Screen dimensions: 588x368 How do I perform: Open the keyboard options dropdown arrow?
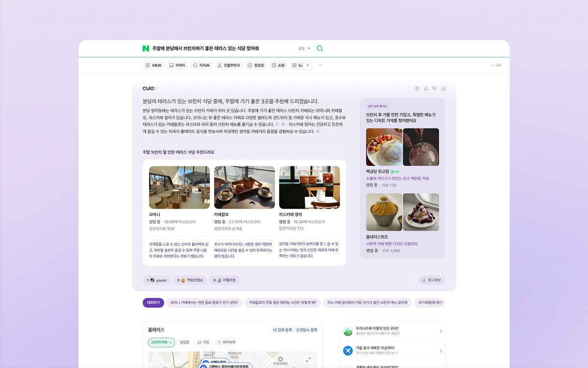click(x=309, y=49)
